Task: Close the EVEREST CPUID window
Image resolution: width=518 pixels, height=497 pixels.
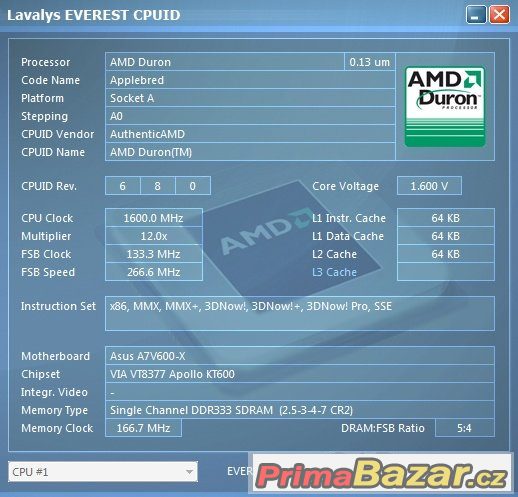Action: (x=499, y=15)
